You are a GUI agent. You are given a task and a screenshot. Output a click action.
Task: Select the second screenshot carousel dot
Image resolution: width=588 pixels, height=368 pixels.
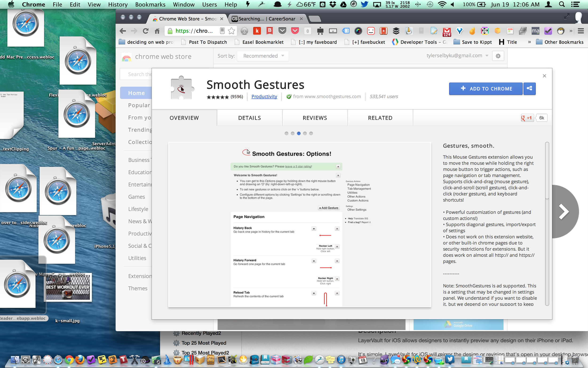coord(292,133)
